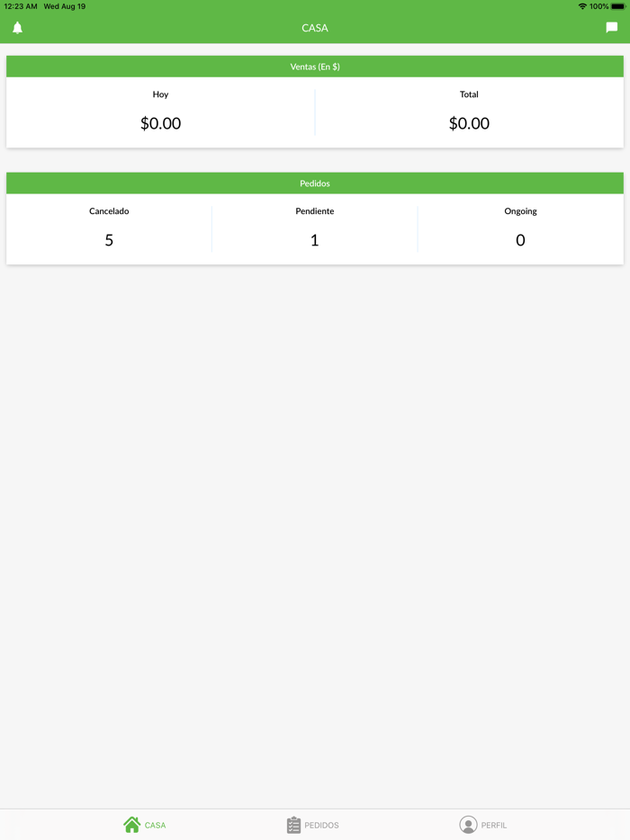This screenshot has width=630, height=840.
Task: Tap the Pedidos section header
Action: (x=315, y=183)
